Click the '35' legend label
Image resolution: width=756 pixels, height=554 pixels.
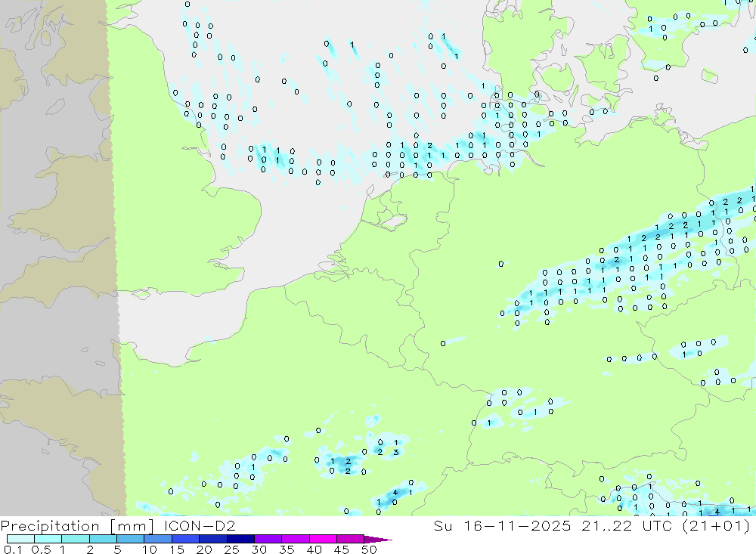tap(287, 549)
